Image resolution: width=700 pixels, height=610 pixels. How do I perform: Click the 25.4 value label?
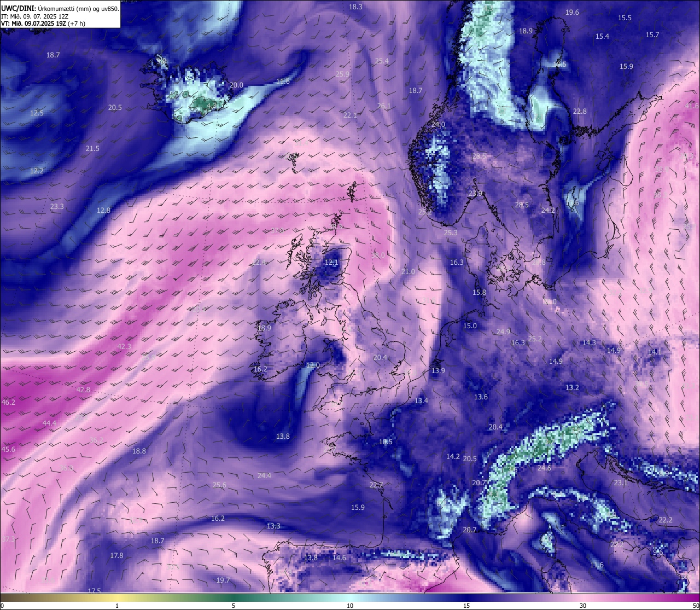(382, 61)
